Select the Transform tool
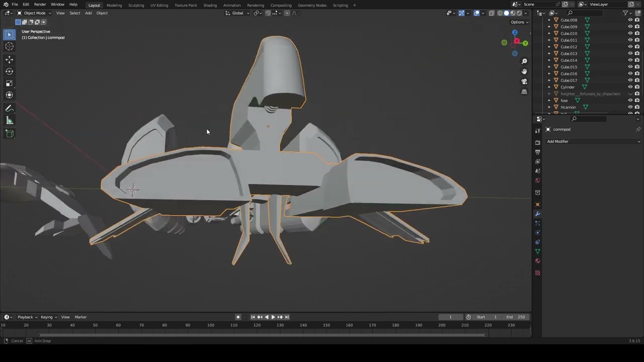The height and width of the screenshot is (362, 644). [9, 95]
